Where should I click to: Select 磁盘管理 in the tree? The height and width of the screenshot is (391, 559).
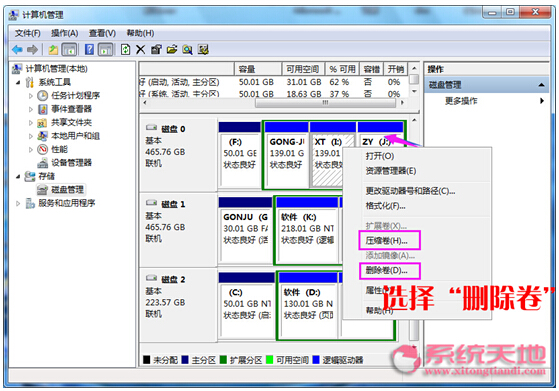67,190
